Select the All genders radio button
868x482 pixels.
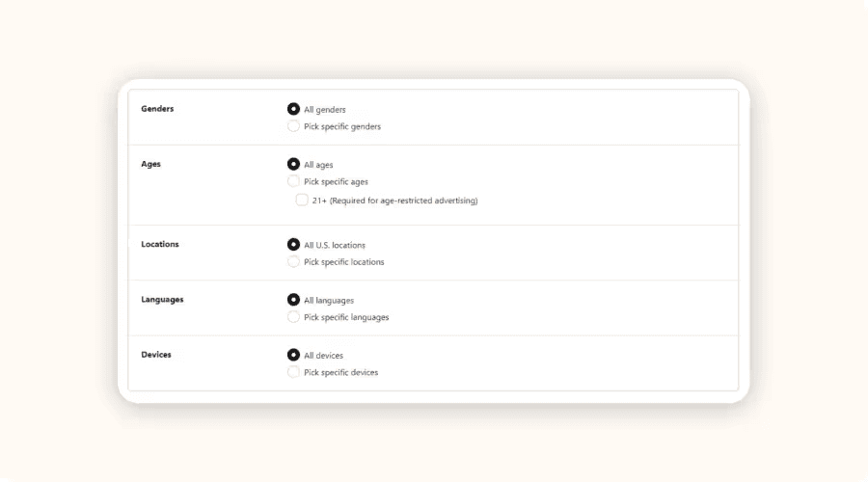pyautogui.click(x=293, y=109)
